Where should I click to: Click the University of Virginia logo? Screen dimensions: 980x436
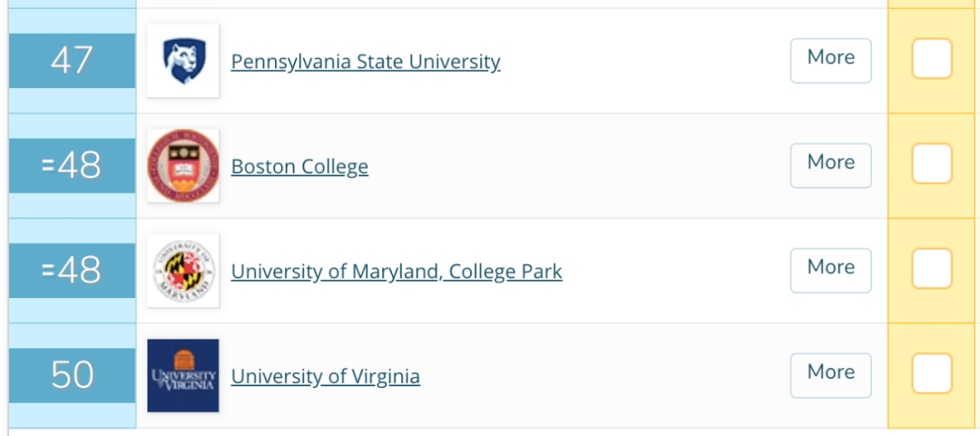point(183,375)
